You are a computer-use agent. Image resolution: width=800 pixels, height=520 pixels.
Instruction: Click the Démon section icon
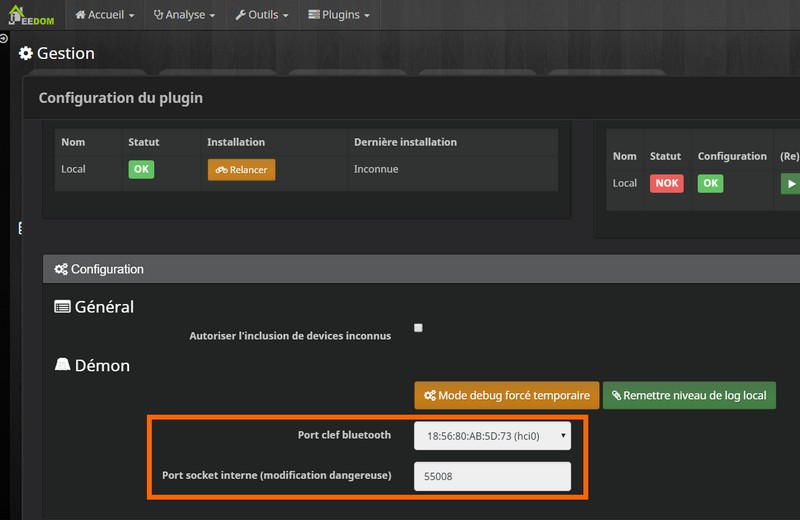tap(62, 366)
